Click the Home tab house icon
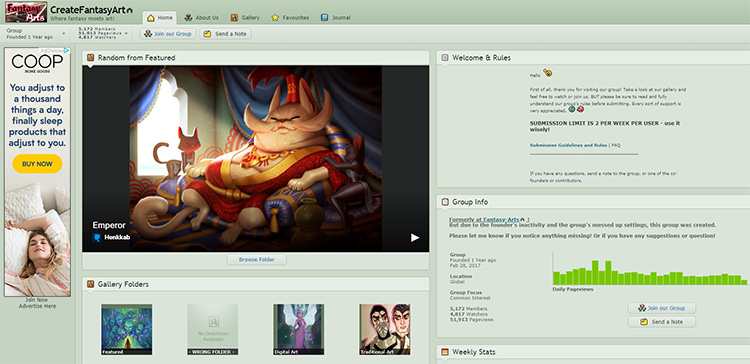Viewport: 750px width, 364px height. point(151,18)
